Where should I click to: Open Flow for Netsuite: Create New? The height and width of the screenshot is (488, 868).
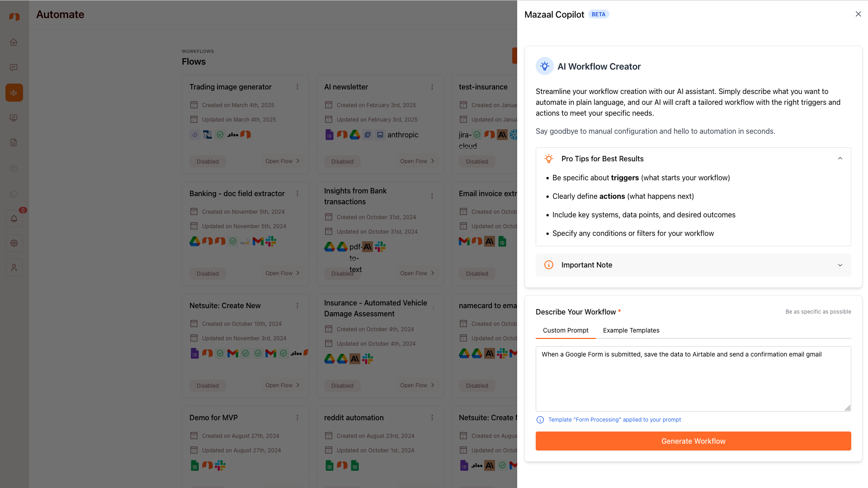[x=283, y=385]
